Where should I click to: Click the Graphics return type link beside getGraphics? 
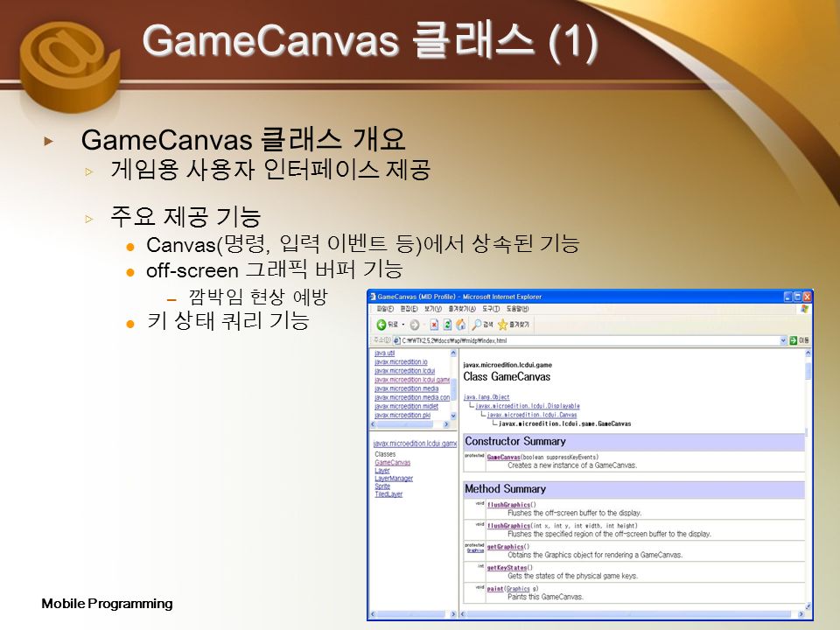[475, 550]
